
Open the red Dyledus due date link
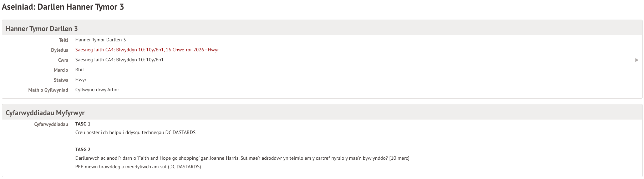click(x=147, y=50)
